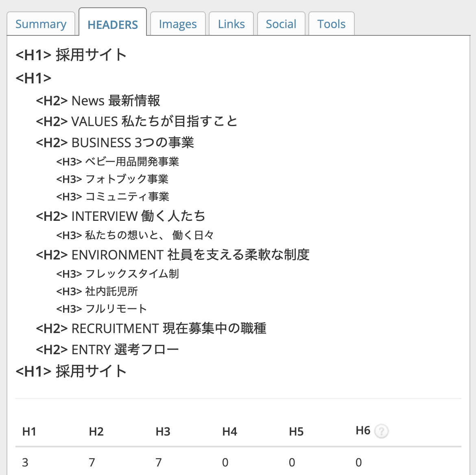The image size is (476, 475).
Task: Go to the Links tab
Action: tap(231, 24)
